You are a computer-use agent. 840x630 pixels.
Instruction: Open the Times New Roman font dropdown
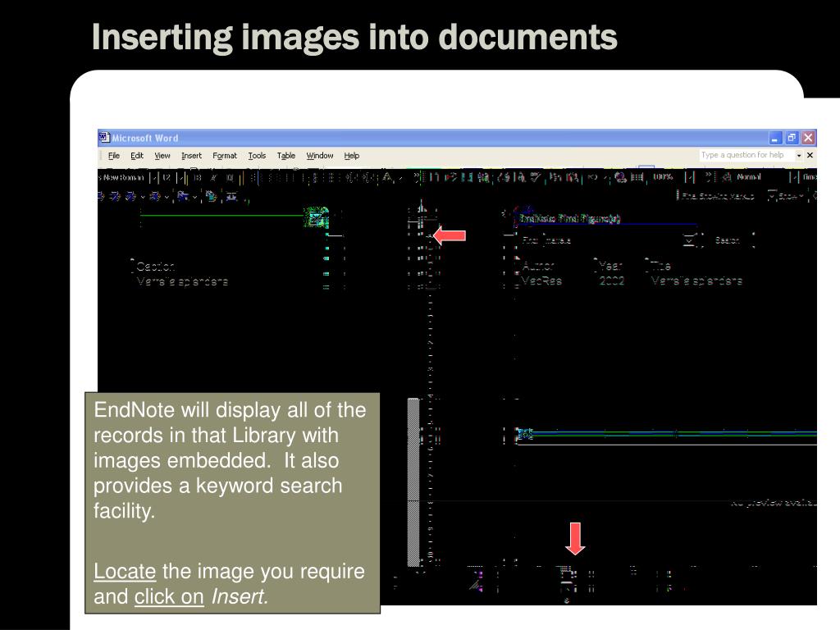coord(154,177)
